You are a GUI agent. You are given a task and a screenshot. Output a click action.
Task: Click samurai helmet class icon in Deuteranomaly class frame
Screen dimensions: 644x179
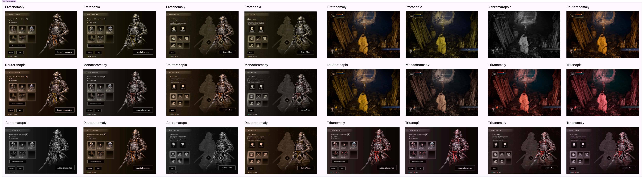click(252, 155)
